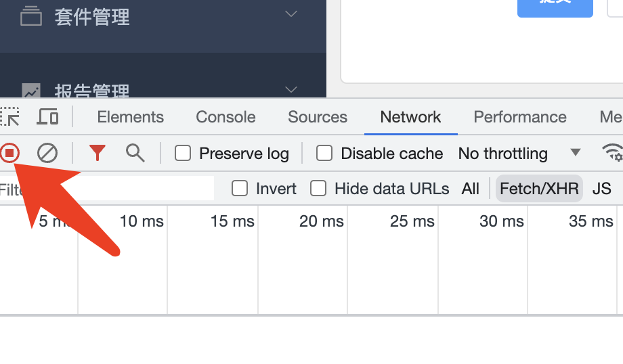The image size is (623, 364).
Task: Toggle the network filter funnel icon
Action: pos(98,153)
